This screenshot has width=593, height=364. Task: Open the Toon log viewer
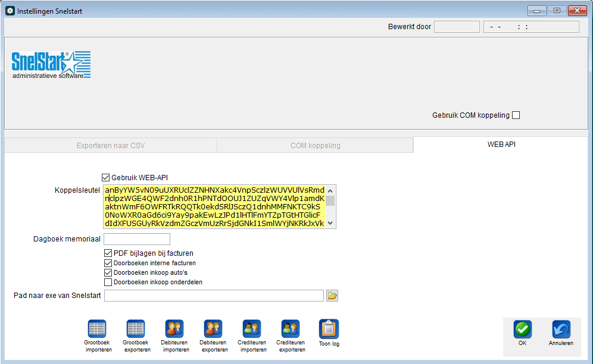[329, 329]
